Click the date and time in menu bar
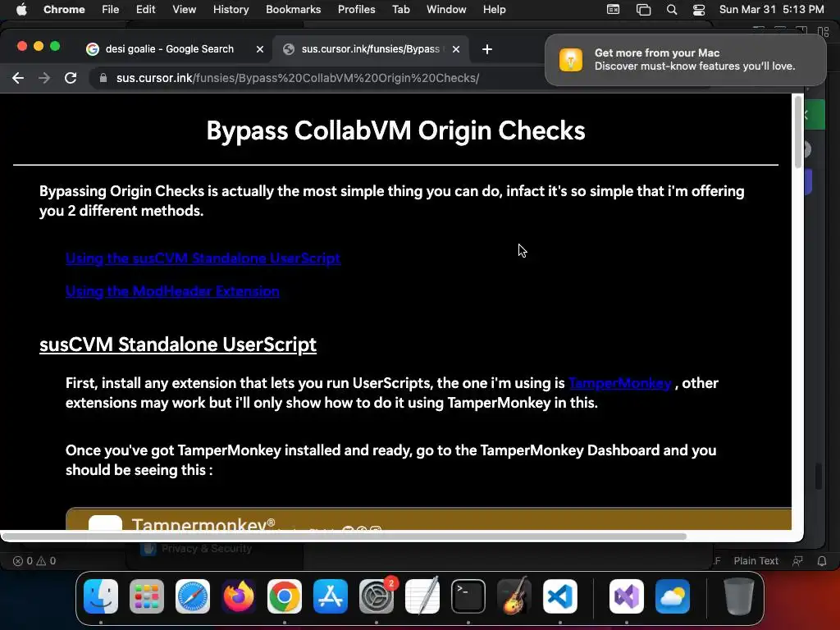Image resolution: width=840 pixels, height=630 pixels. point(771,10)
